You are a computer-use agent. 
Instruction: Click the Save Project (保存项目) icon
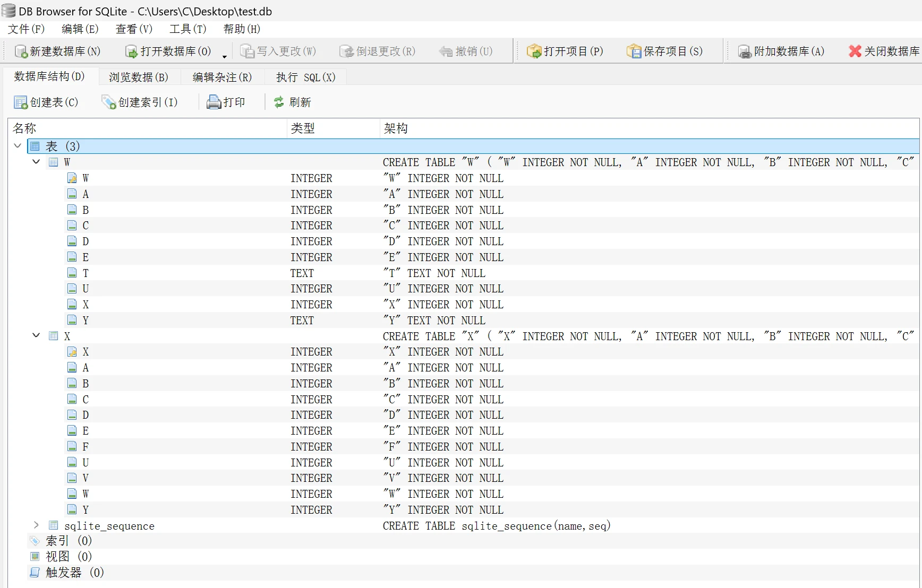click(x=634, y=51)
